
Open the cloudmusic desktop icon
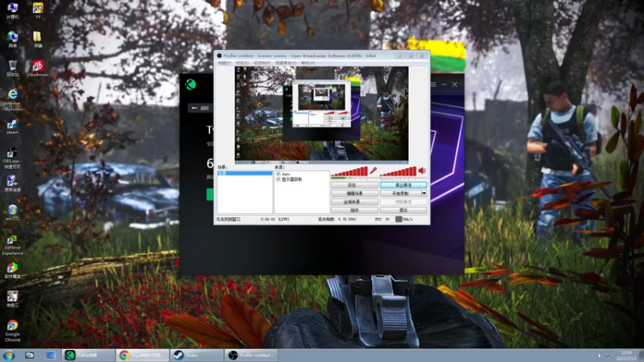[38, 68]
